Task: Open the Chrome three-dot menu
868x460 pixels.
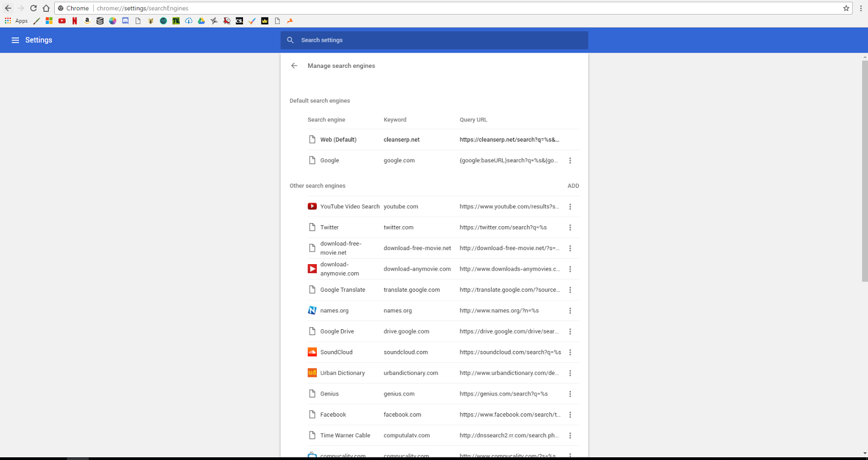Action: [861, 8]
